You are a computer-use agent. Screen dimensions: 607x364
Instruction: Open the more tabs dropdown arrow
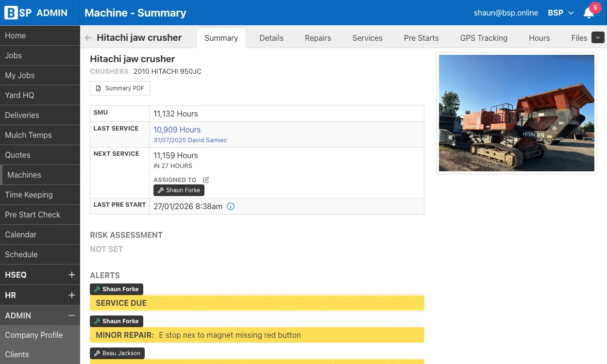click(598, 37)
